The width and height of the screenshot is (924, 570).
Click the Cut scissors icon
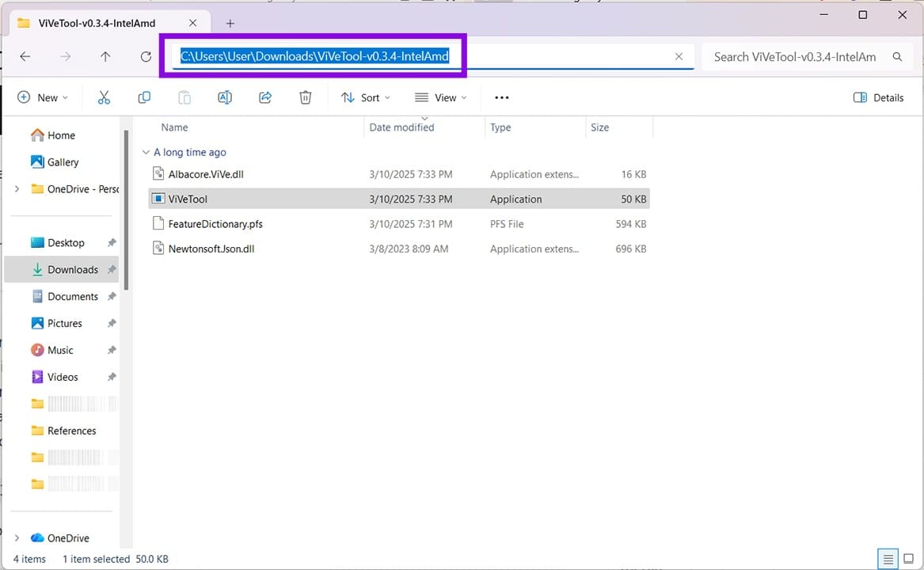tap(104, 98)
